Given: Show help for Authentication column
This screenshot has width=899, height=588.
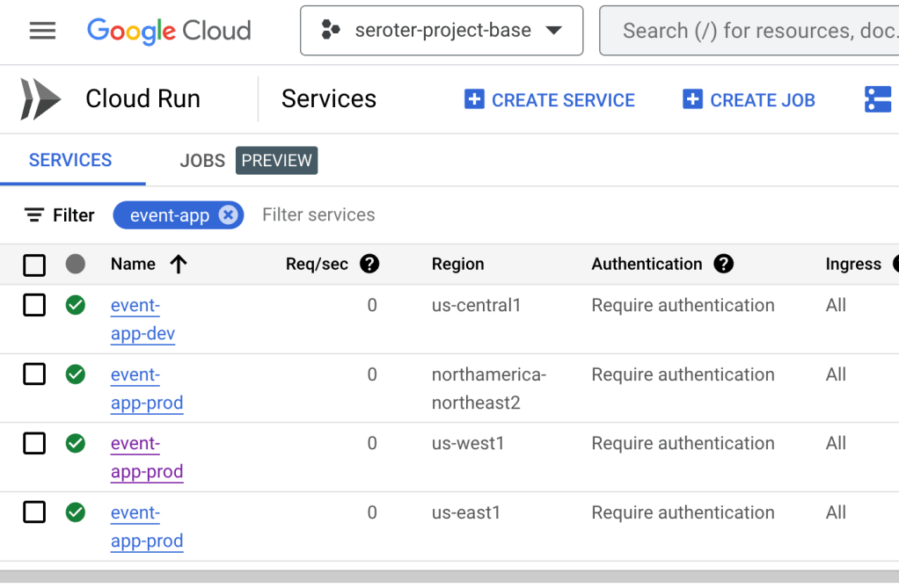Looking at the screenshot, I should [x=723, y=265].
